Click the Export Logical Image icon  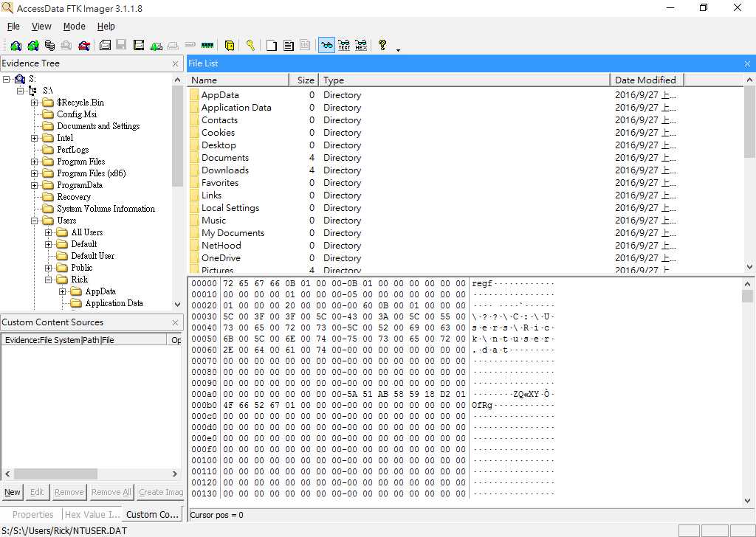(x=139, y=45)
